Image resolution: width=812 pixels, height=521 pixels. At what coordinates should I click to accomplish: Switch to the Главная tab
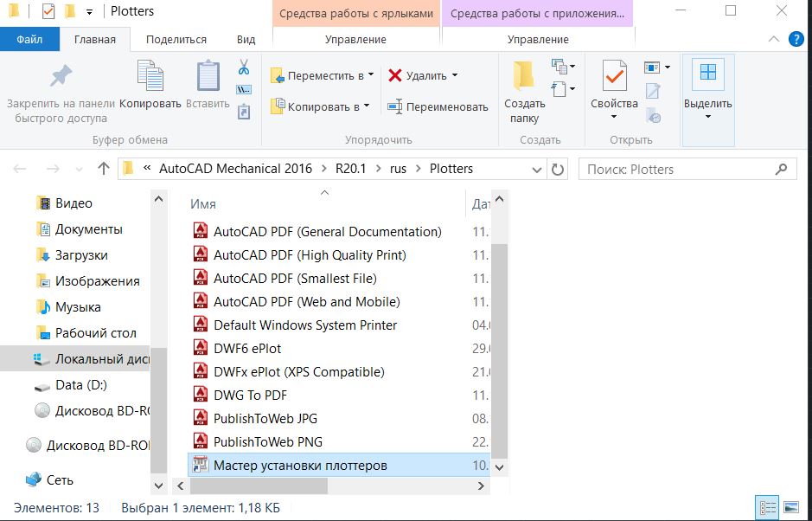click(95, 40)
